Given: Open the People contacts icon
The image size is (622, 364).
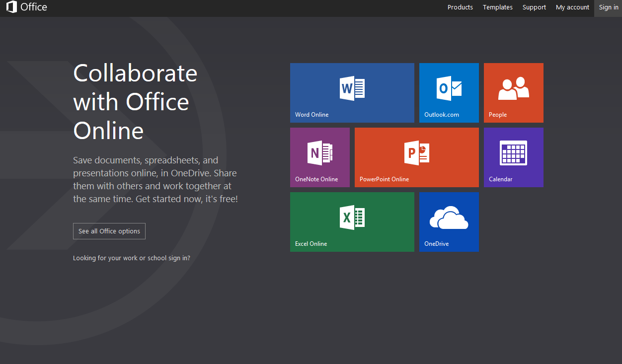Looking at the screenshot, I should (513, 88).
